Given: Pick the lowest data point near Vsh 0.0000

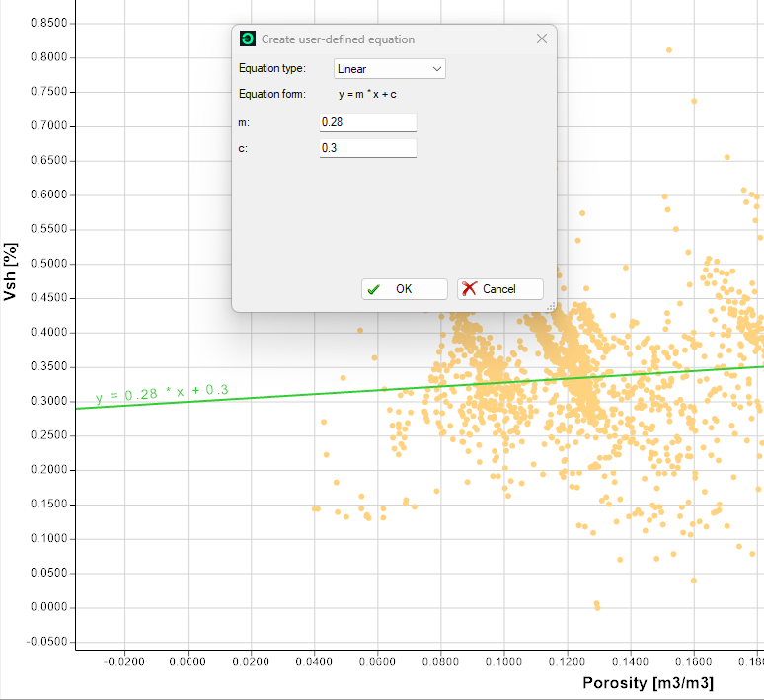Looking at the screenshot, I should pos(597,607).
